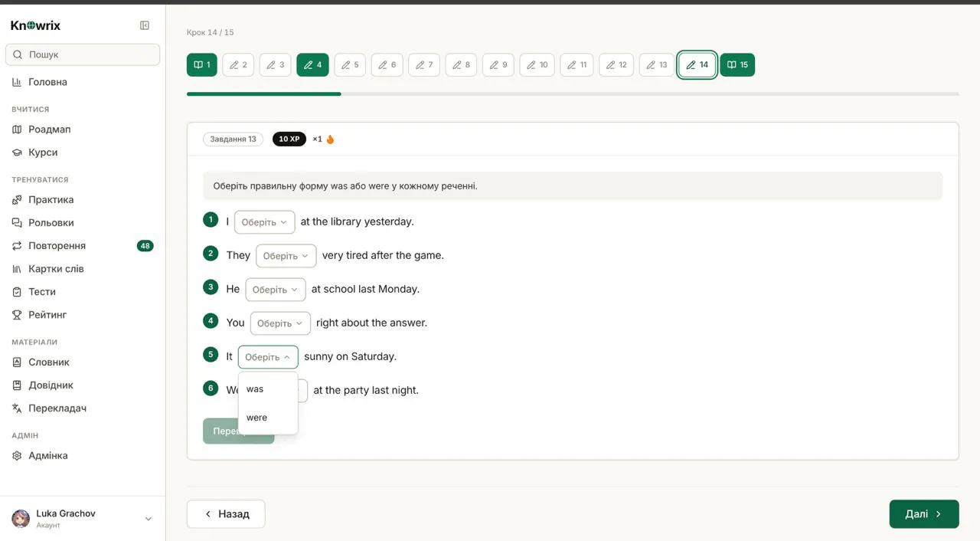Click the Повторення repeat icon
This screenshot has height=541, width=980.
tap(17, 246)
